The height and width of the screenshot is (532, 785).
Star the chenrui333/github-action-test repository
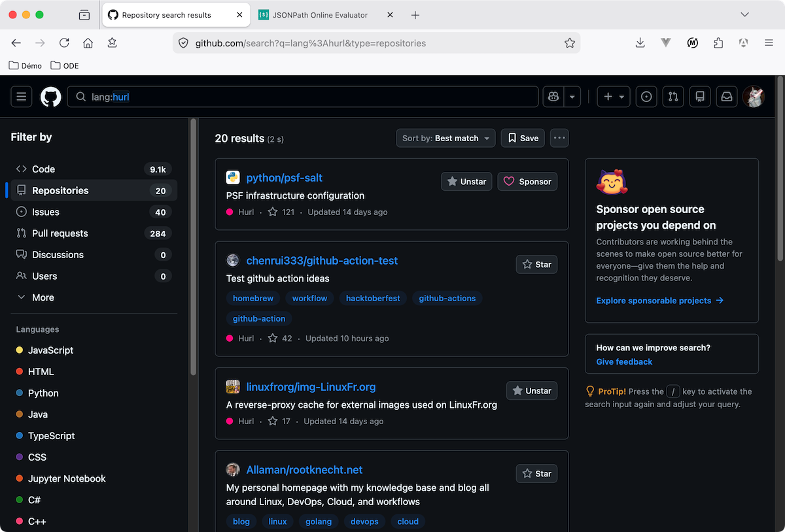click(x=536, y=264)
